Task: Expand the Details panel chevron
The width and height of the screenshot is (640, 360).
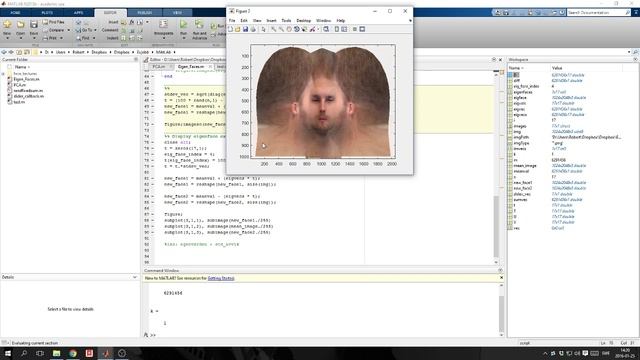Action: [135, 277]
